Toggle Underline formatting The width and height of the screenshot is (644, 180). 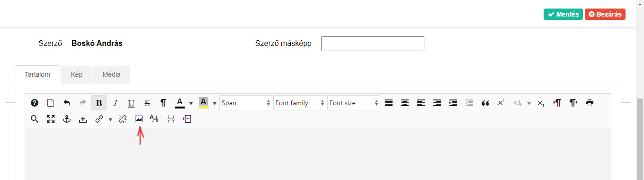131,103
